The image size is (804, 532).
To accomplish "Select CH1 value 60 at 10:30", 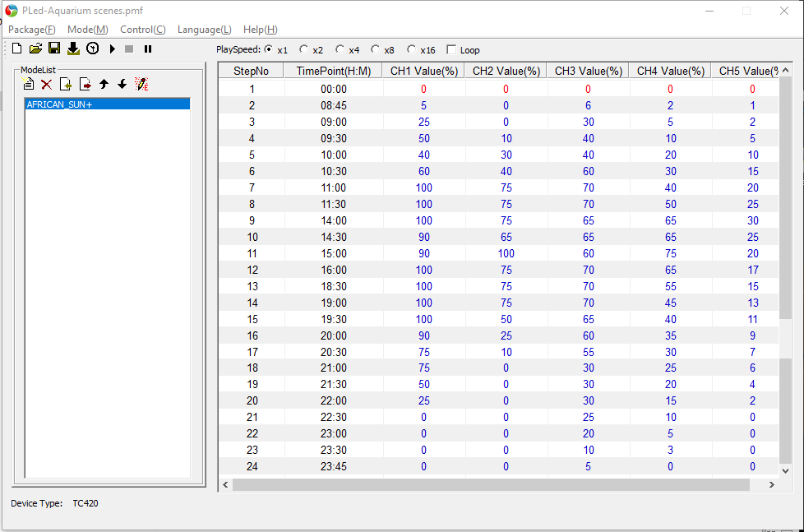I will [424, 171].
